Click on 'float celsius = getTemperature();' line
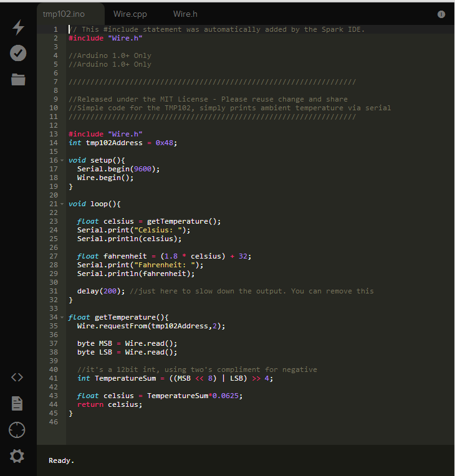 pos(149,221)
